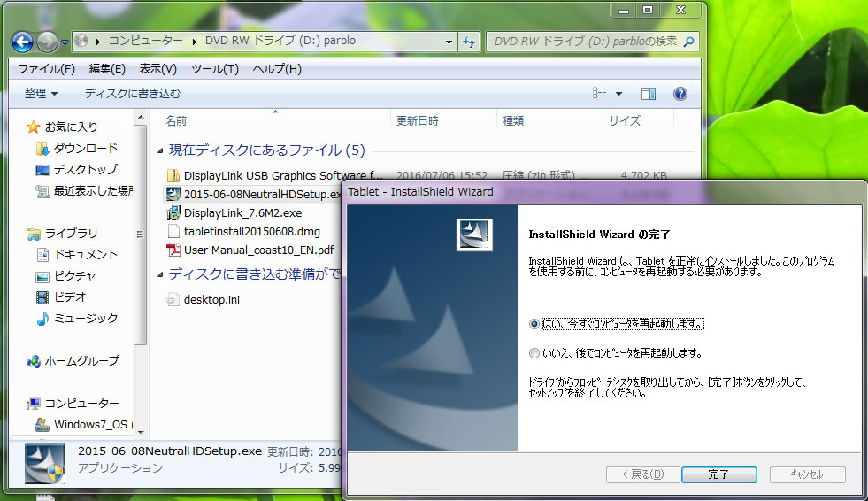Click the setup thumbnail in the details pane
The width and height of the screenshot is (868, 501).
[x=45, y=463]
